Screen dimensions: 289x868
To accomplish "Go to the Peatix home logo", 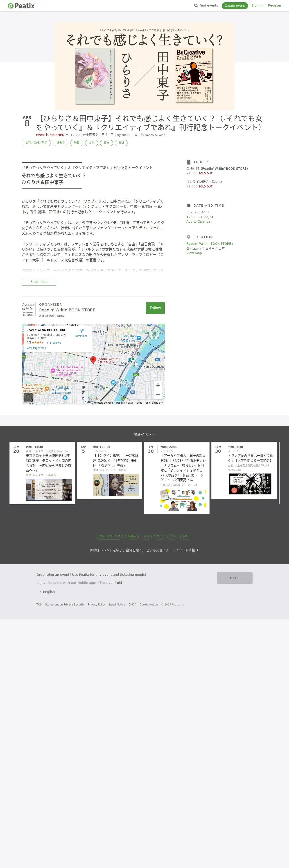I will tap(21, 6).
